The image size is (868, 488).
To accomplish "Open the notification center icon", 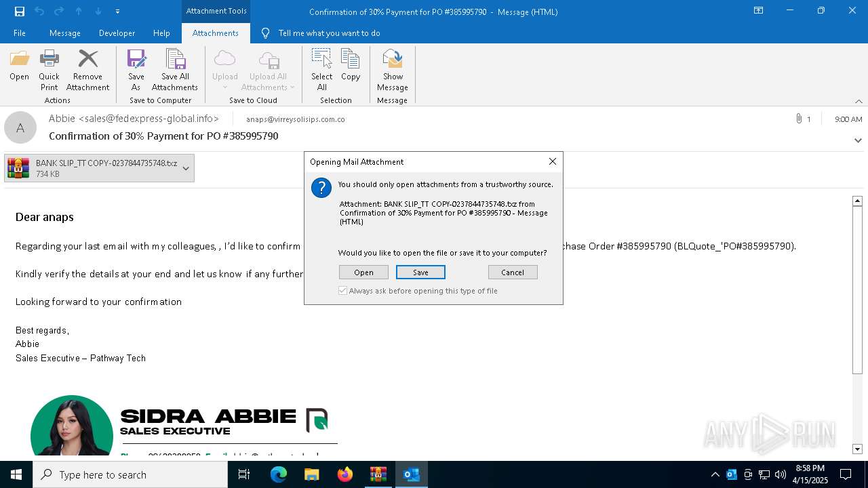I will tap(846, 474).
